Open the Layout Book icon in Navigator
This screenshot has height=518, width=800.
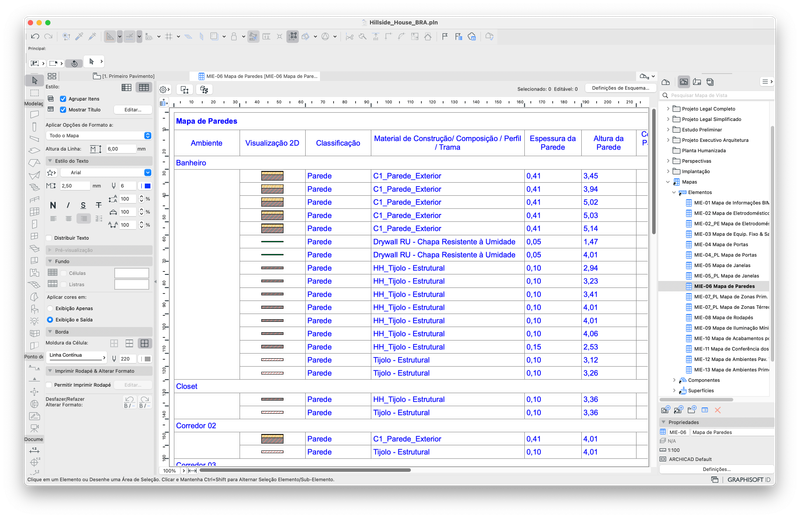tap(697, 82)
